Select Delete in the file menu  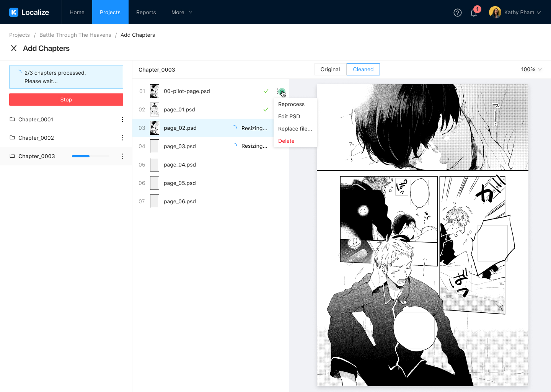point(286,141)
